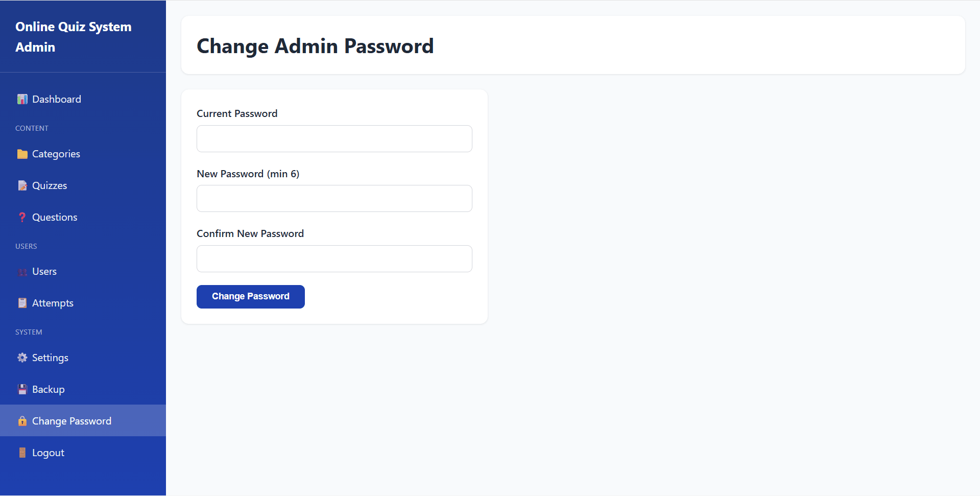The width and height of the screenshot is (980, 496).
Task: Click the Online Quiz System Admin title
Action: (x=74, y=37)
